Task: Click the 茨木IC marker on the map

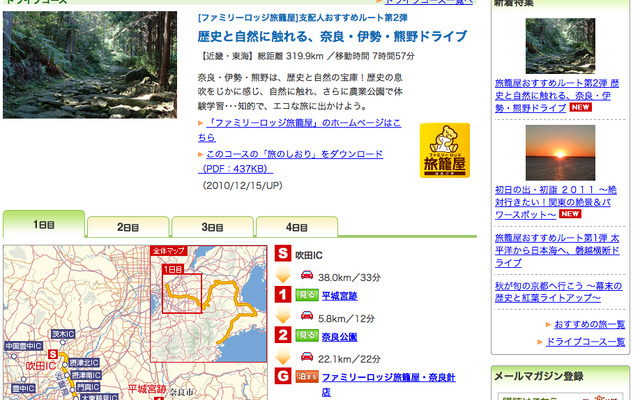Action: [x=63, y=334]
